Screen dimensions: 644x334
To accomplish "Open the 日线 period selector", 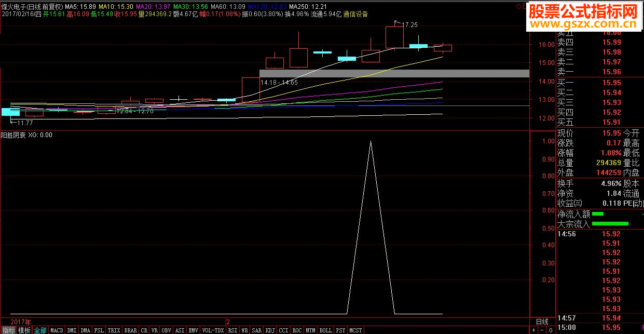I will click(542, 322).
